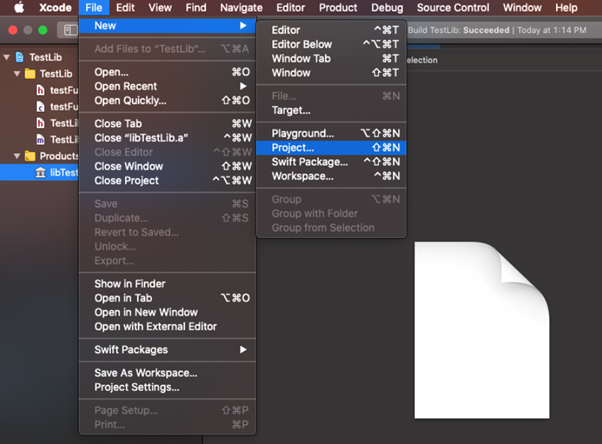
Task: Click the white document preview icon
Action: point(482,330)
